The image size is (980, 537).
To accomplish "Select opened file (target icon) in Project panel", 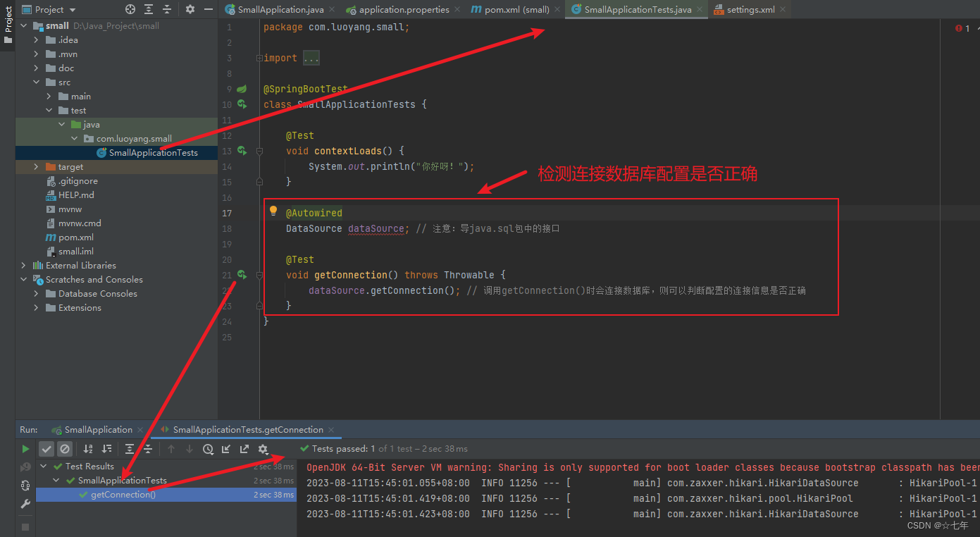I will click(x=130, y=9).
